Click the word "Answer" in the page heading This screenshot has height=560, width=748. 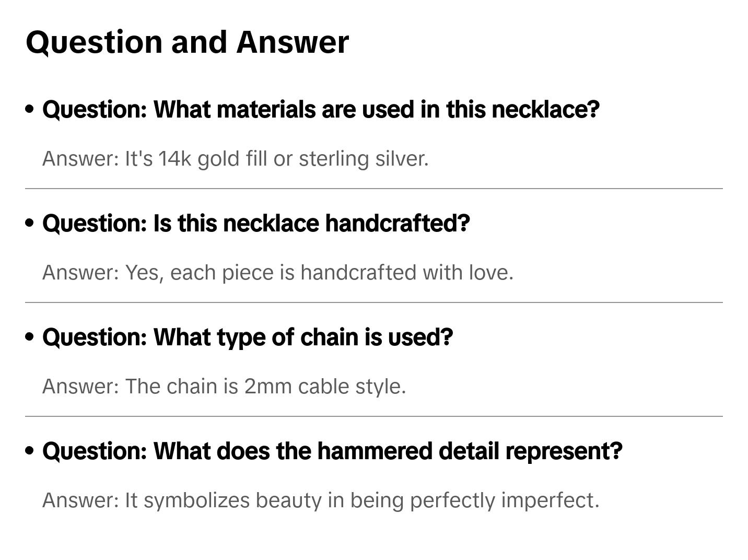(292, 42)
